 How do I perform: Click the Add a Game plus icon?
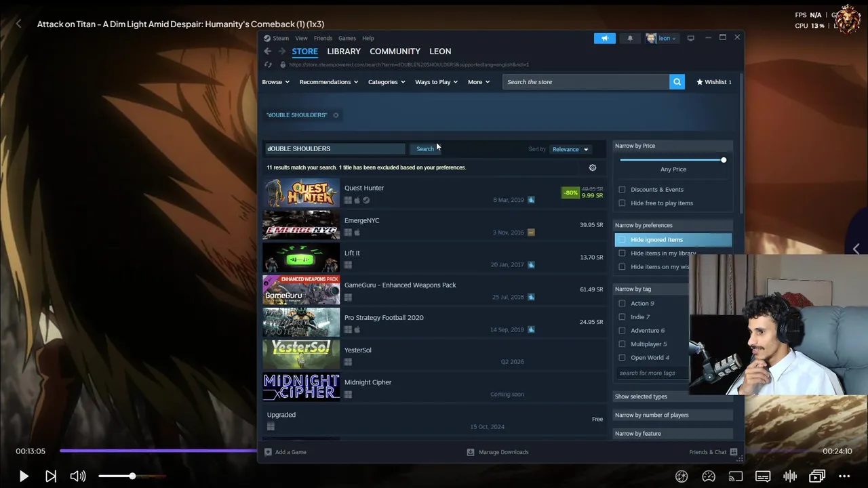click(268, 452)
